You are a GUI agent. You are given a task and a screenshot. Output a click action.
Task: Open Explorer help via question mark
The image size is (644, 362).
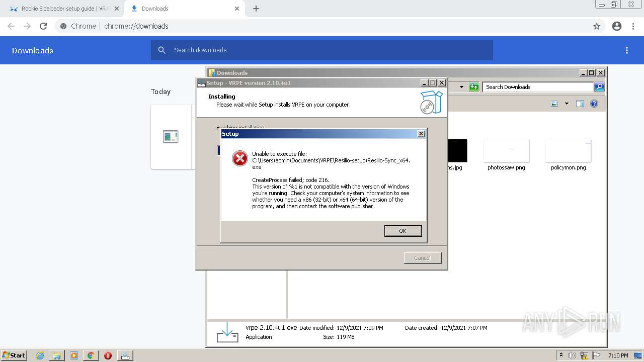click(x=594, y=104)
